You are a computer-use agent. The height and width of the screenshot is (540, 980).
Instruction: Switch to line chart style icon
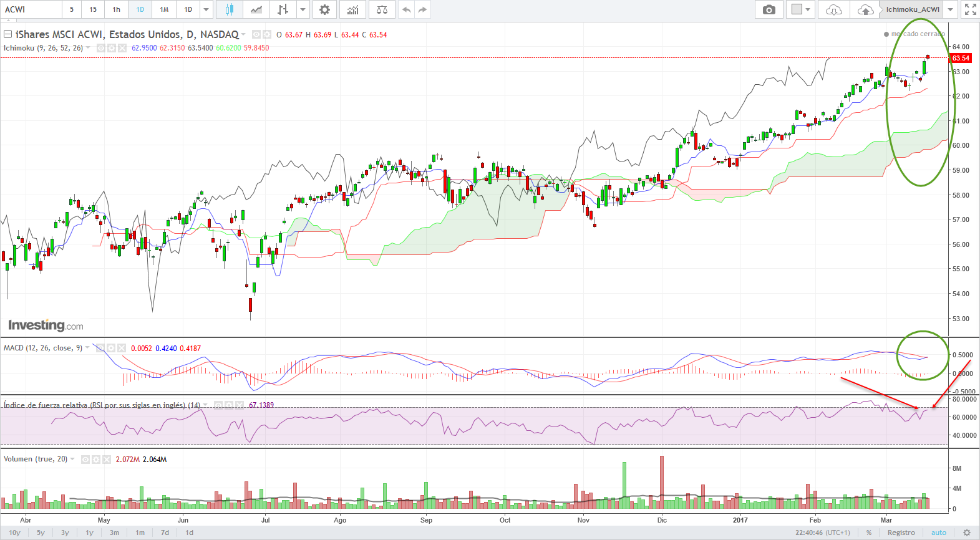256,9
